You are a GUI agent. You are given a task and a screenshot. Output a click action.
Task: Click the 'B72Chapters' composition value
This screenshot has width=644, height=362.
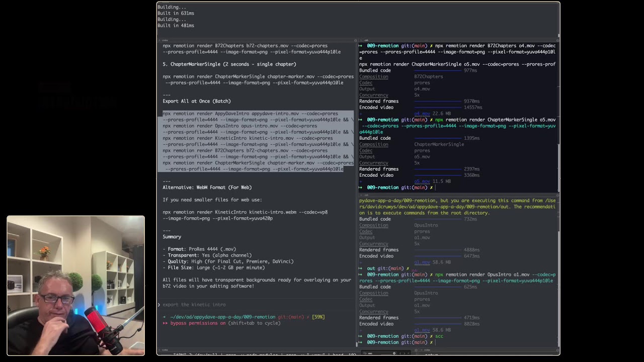(429, 77)
